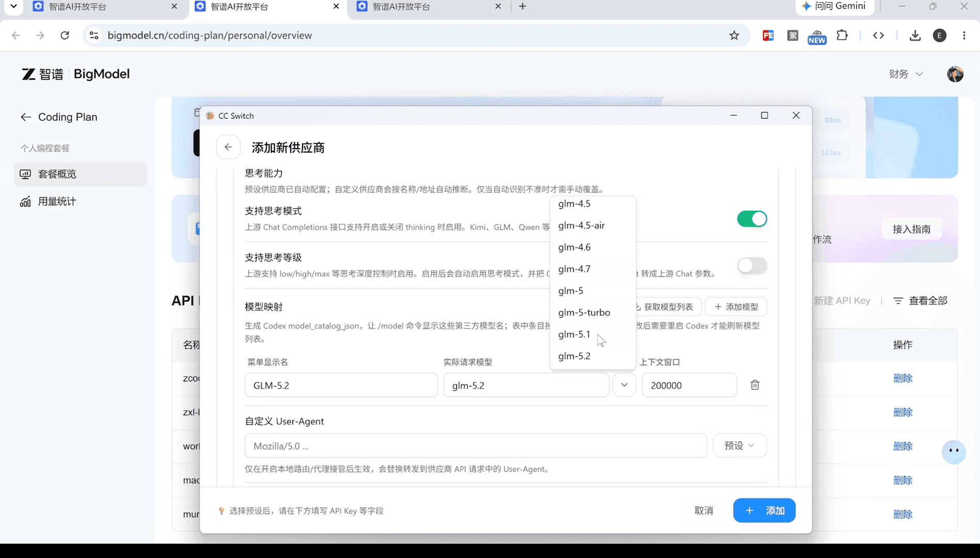Image resolution: width=980 pixels, height=558 pixels.
Task: Pick glm-5-turbo from model options
Action: (593, 312)
